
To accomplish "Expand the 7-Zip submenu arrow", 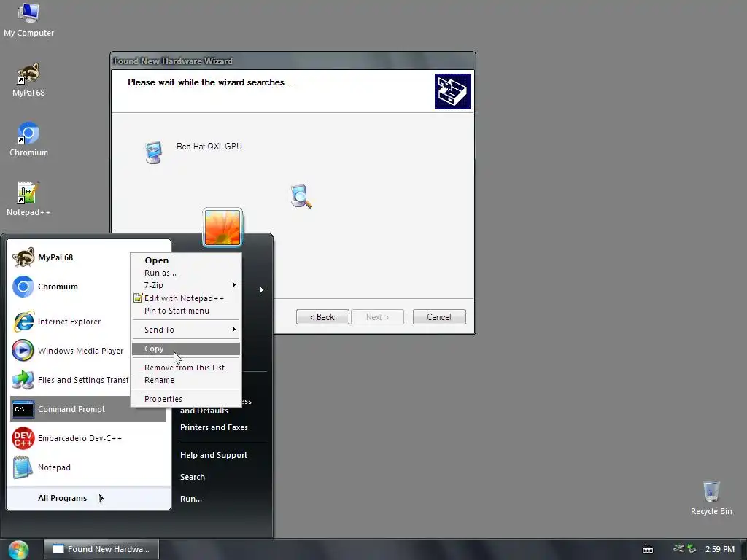I will pyautogui.click(x=234, y=285).
